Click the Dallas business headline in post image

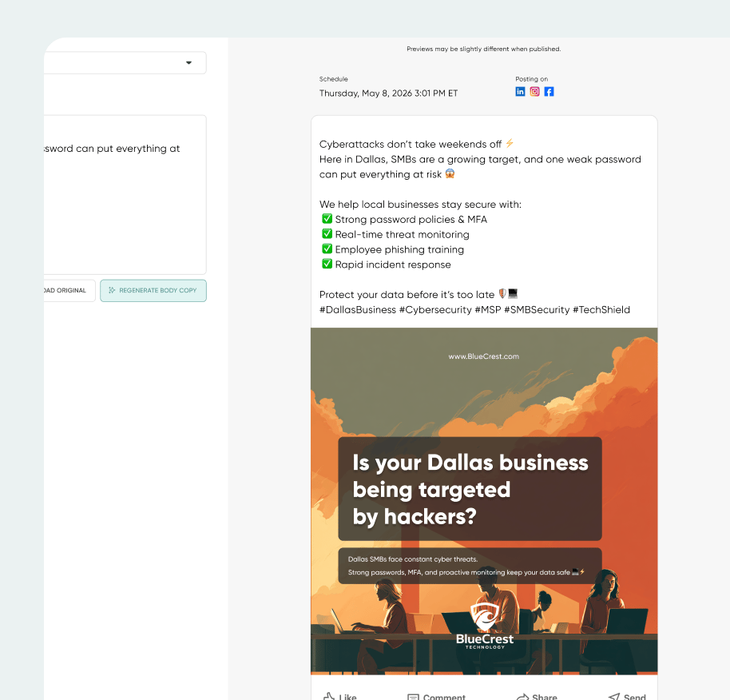[470, 489]
